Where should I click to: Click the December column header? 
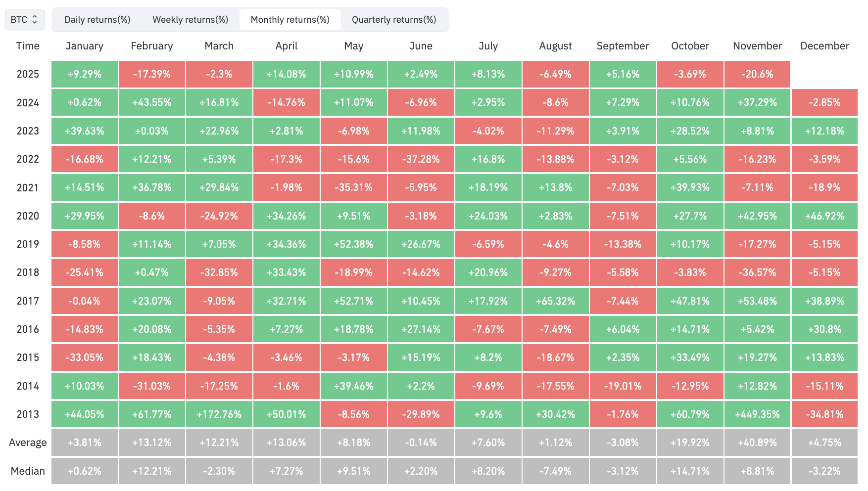click(x=824, y=45)
